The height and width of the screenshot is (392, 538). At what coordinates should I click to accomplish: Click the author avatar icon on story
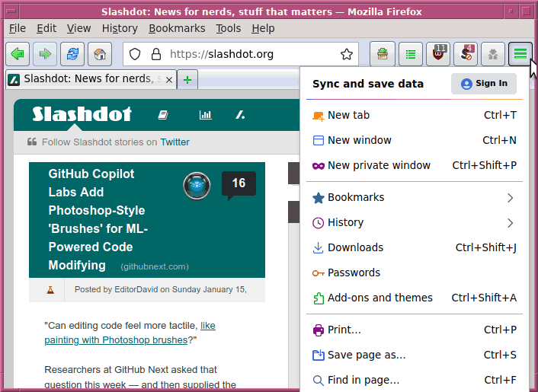[x=197, y=186]
